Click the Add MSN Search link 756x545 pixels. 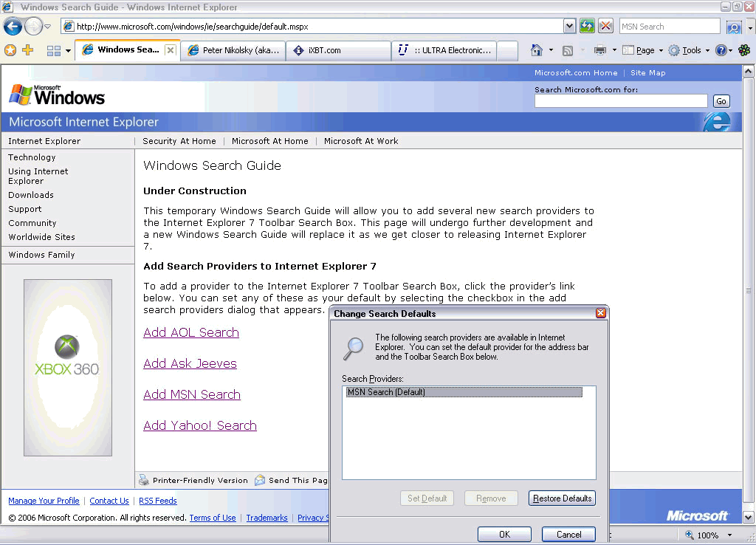(192, 394)
